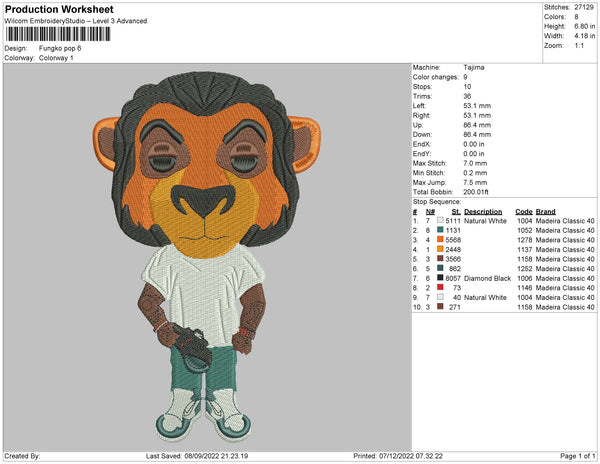Select Natural White in stop row 9

pyautogui.click(x=485, y=297)
